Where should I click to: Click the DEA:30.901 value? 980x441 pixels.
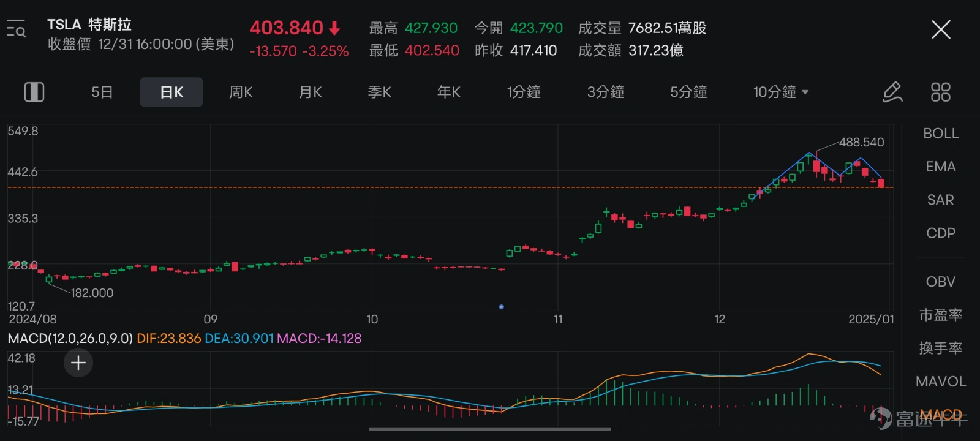coord(239,338)
